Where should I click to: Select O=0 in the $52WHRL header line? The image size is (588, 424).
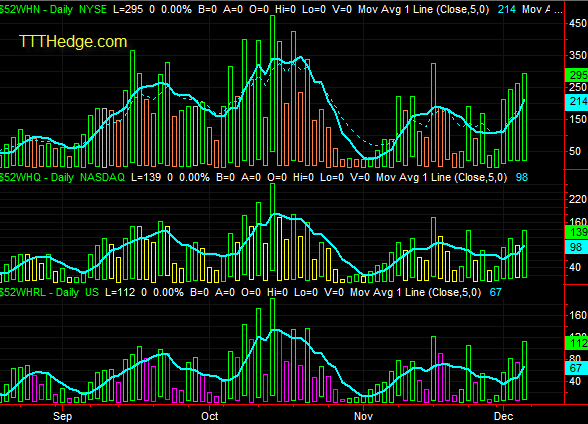(251, 292)
